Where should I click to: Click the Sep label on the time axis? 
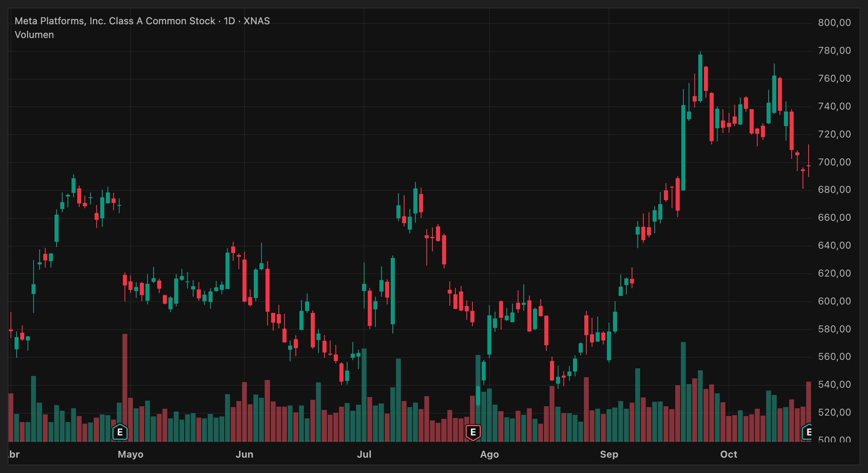609,455
